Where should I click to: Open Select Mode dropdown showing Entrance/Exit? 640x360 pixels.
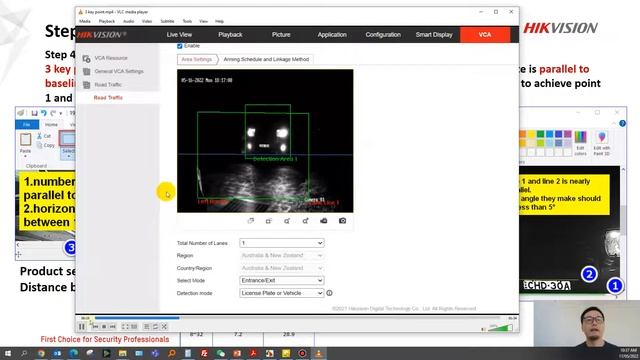(282, 280)
